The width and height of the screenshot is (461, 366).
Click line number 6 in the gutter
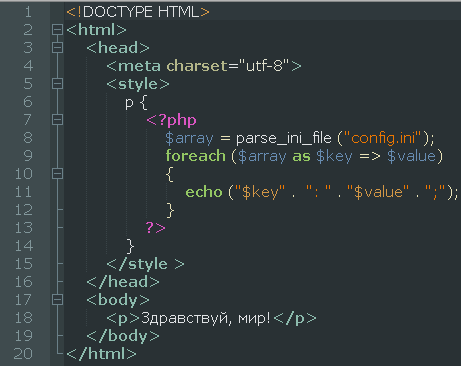point(28,102)
